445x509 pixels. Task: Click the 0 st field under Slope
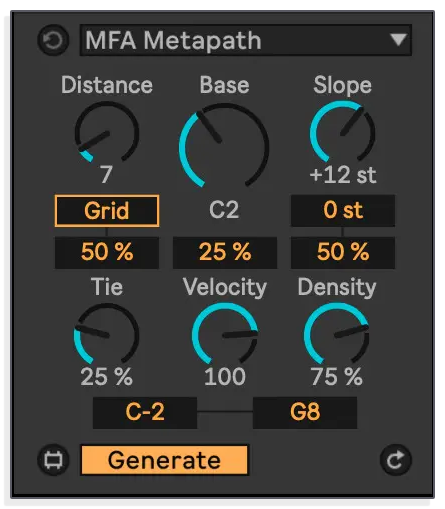tap(343, 211)
